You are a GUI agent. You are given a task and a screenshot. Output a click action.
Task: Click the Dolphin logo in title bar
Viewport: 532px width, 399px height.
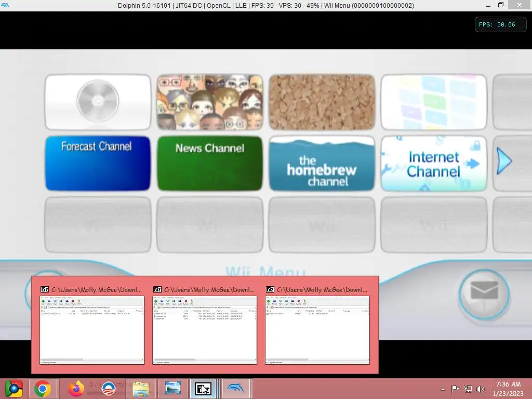point(5,5)
